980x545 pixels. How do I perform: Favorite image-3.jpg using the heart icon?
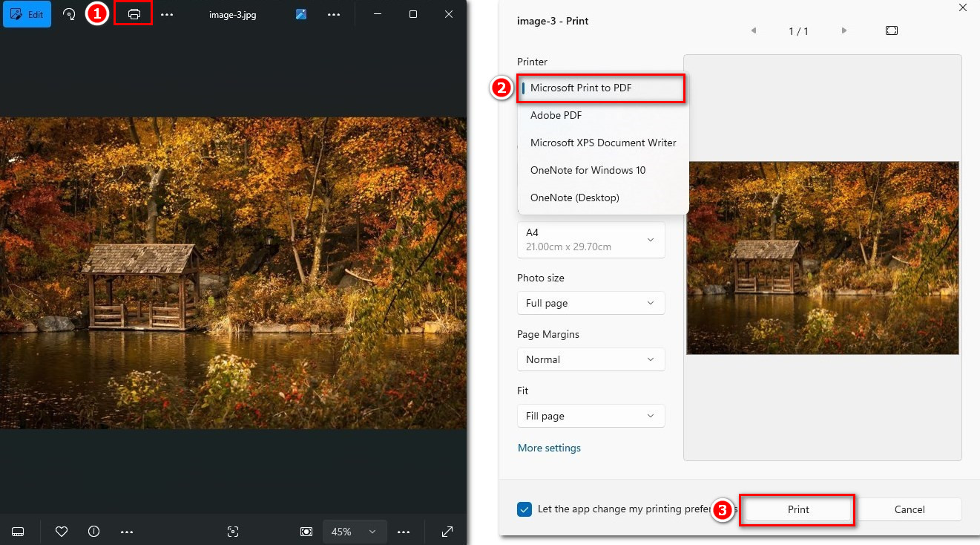(61, 532)
